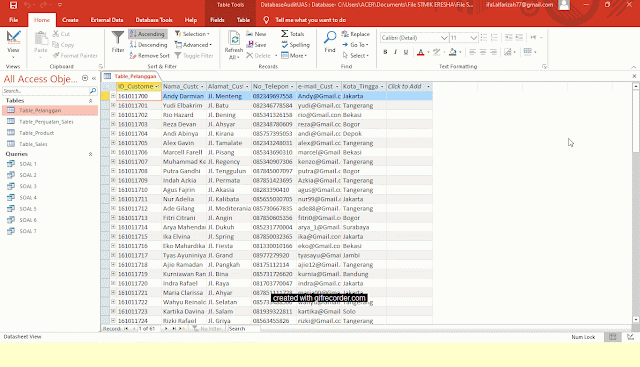Click the Filter funnel icon
The image size is (640, 367).
click(x=118, y=42)
